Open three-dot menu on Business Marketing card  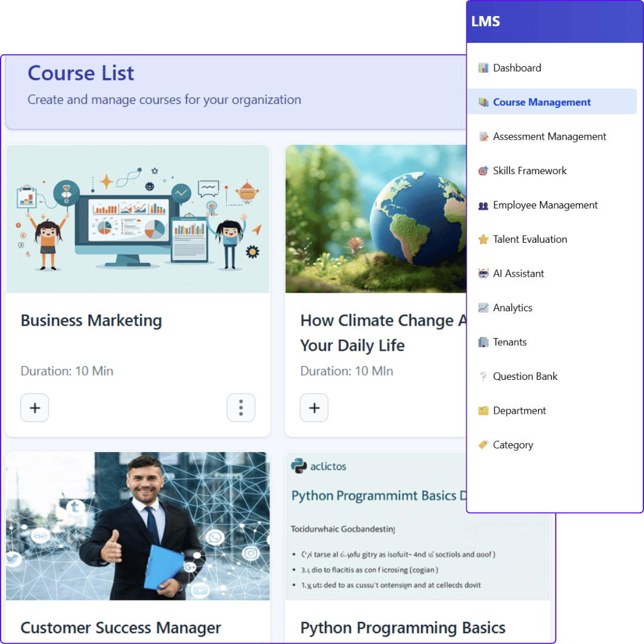[241, 408]
